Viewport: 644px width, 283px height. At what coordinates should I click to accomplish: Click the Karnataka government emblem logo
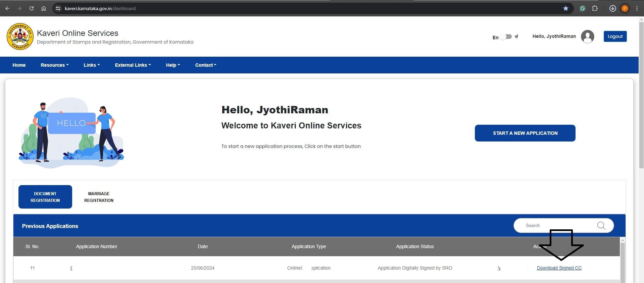tap(20, 37)
